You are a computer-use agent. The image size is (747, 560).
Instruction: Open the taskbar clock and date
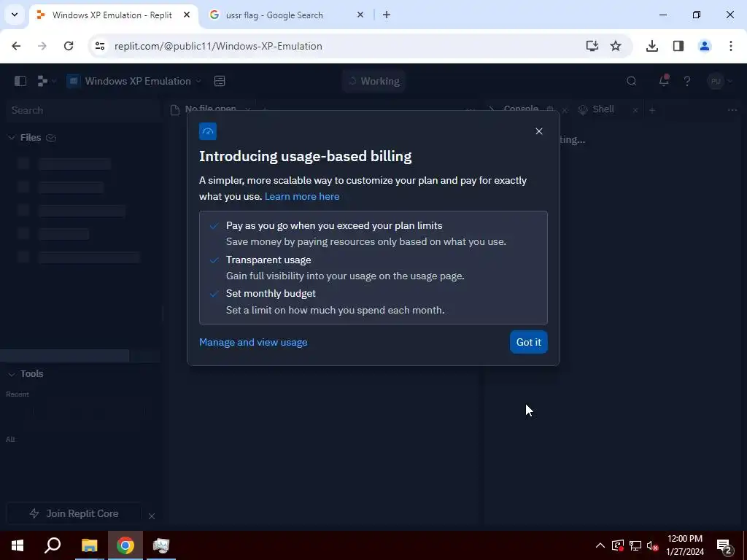(x=684, y=545)
